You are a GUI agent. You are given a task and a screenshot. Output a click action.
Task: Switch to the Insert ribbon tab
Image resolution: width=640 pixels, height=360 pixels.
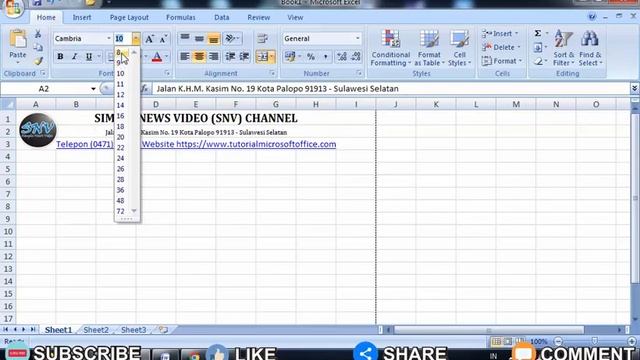(x=82, y=18)
